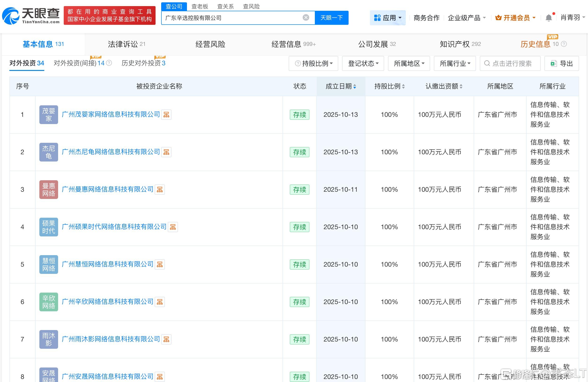Sort table by 认缴出资额 column
Viewport: 588px width, 382px height.
pos(461,86)
